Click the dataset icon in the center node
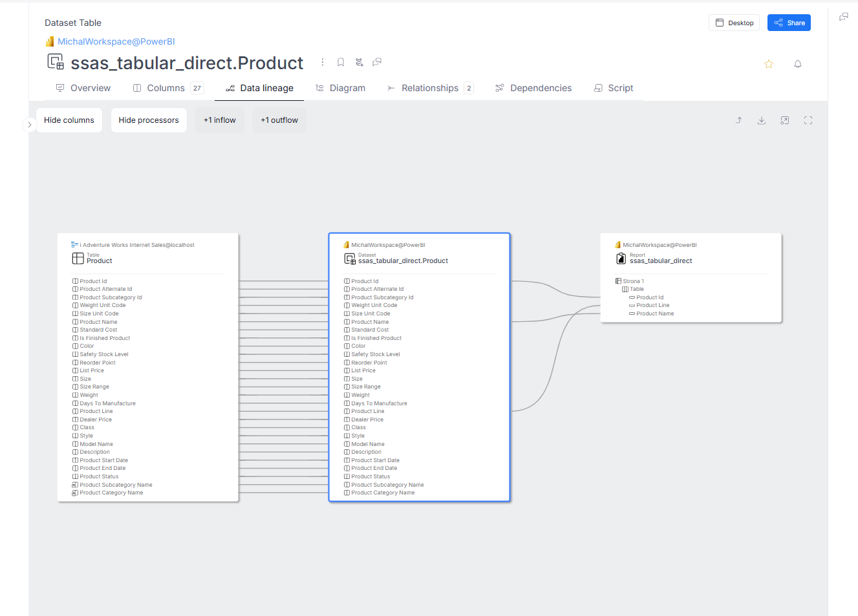The height and width of the screenshot is (616, 858). 350,259
